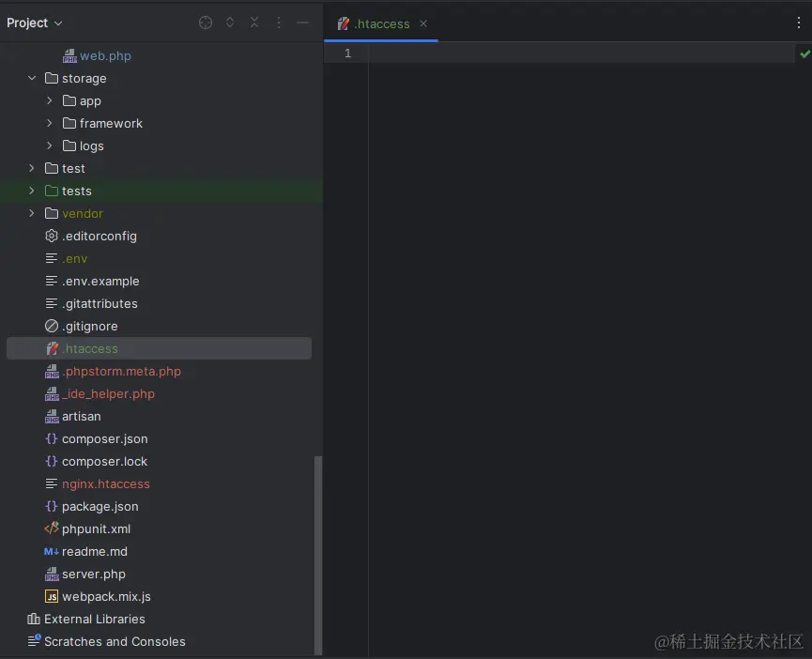Select the composer.json file name
812x659 pixels.
pyautogui.click(x=104, y=438)
